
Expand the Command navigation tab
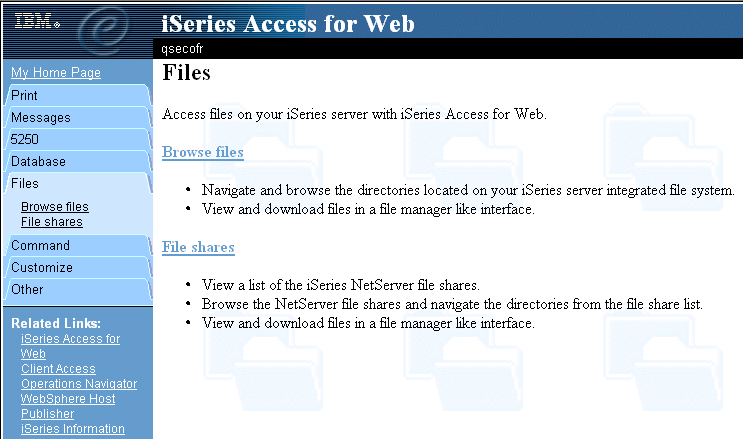pyautogui.click(x=78, y=245)
